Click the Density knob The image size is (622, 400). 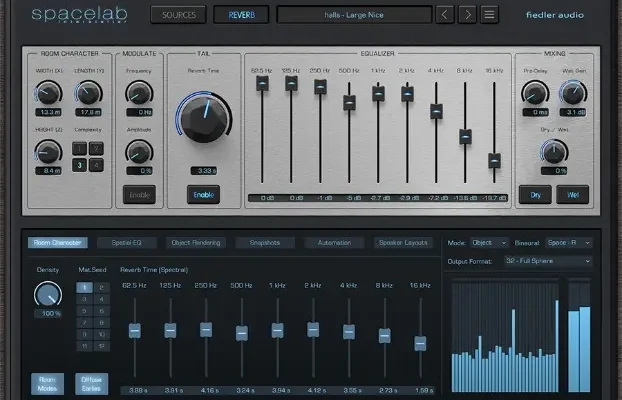[47, 294]
